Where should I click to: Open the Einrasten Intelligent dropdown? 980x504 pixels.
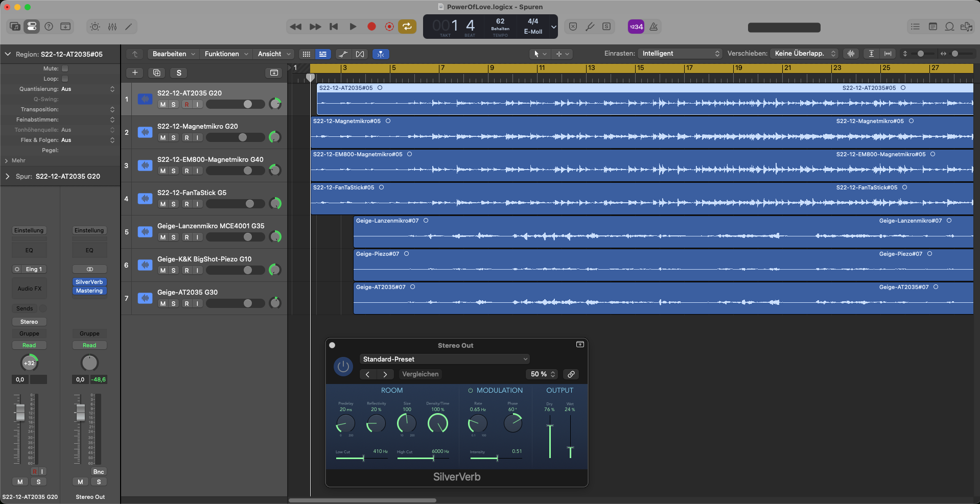point(680,54)
